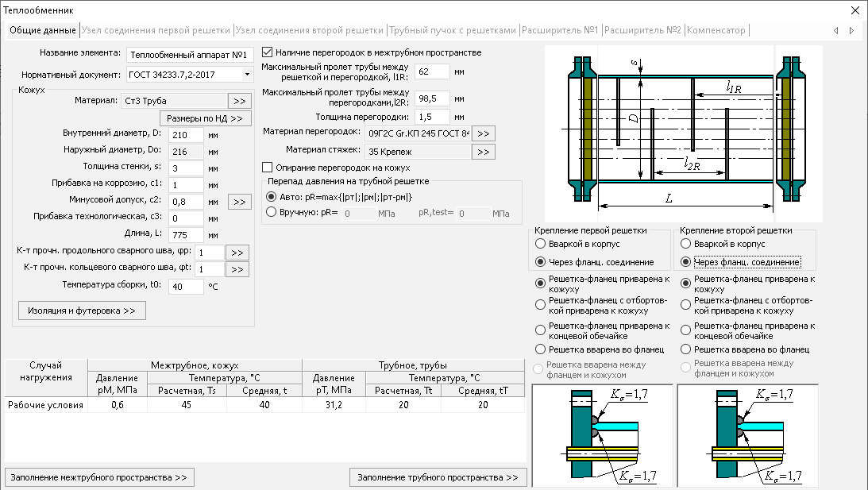Edit the Название элемента field

pyautogui.click(x=190, y=55)
